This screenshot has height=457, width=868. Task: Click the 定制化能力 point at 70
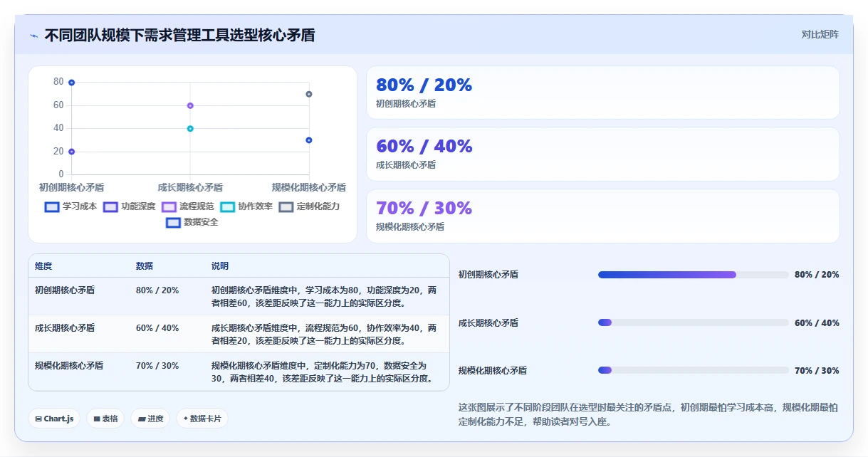(309, 94)
